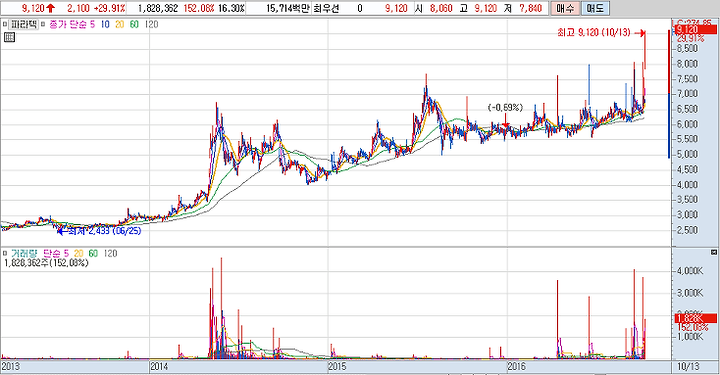
Task: Click the 2016 label on time axis
Action: 517,366
